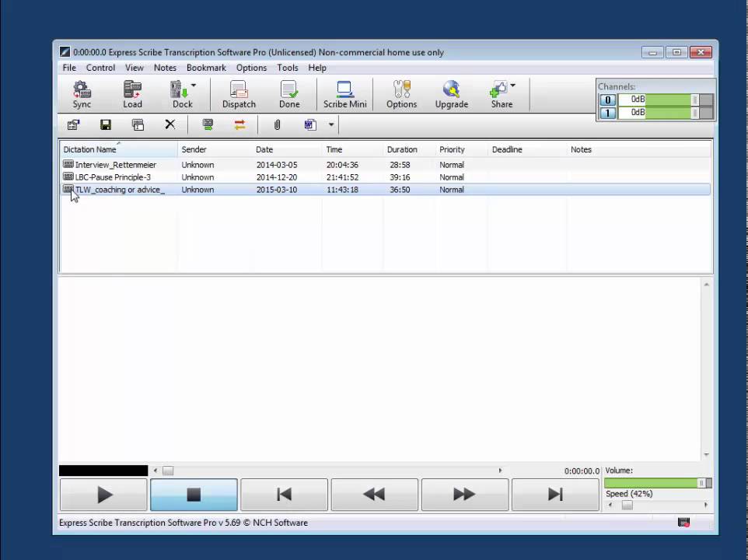
Task: Open the Control menu
Action: point(100,68)
